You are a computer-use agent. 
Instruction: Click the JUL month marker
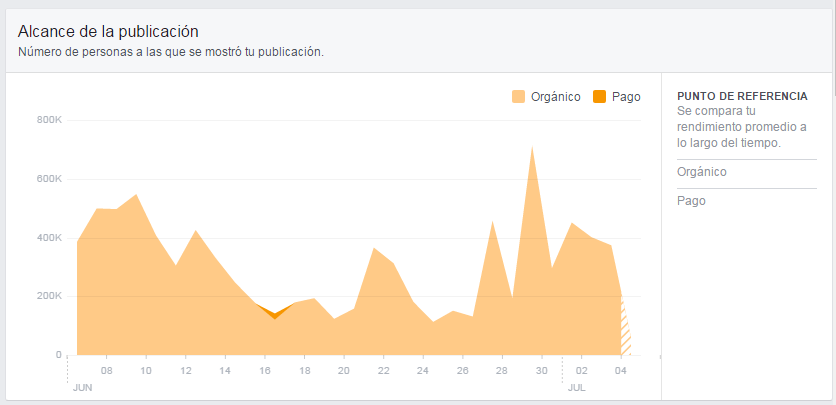point(576,385)
